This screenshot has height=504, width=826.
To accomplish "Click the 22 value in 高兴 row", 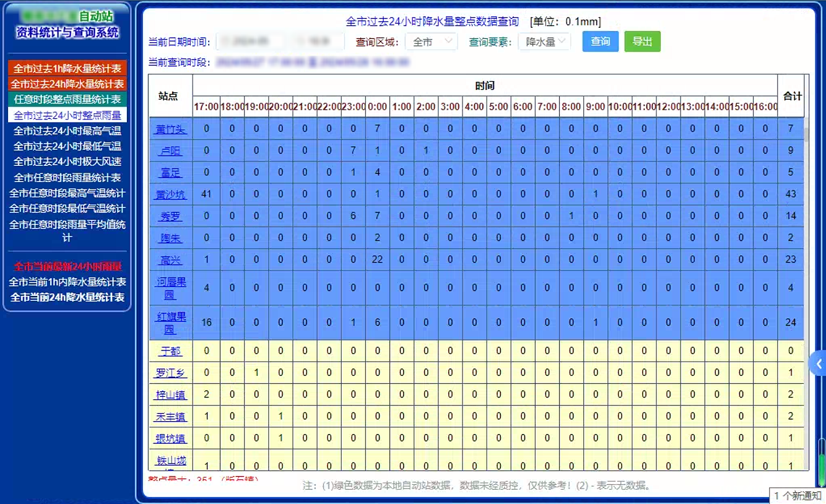I will tap(377, 259).
